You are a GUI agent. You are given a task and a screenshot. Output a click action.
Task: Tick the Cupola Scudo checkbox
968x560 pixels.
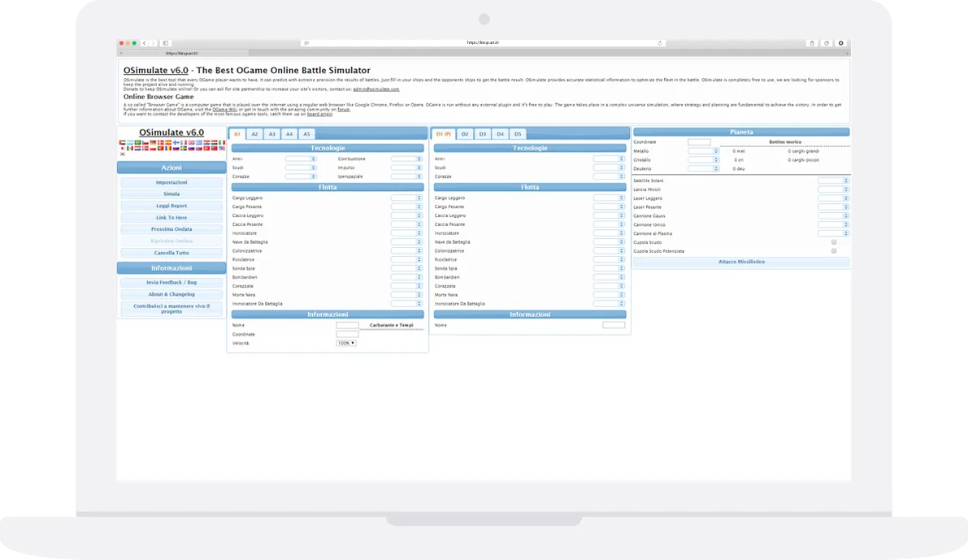[833, 242]
